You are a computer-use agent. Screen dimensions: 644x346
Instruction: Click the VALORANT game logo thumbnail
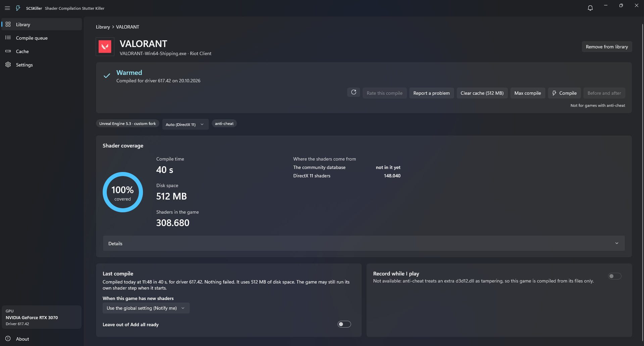pos(105,47)
